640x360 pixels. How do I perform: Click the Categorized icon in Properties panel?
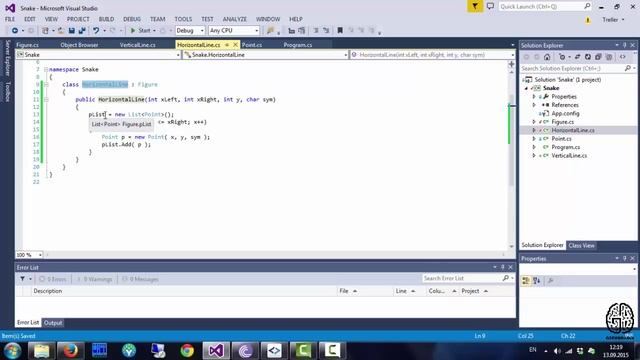[526, 280]
